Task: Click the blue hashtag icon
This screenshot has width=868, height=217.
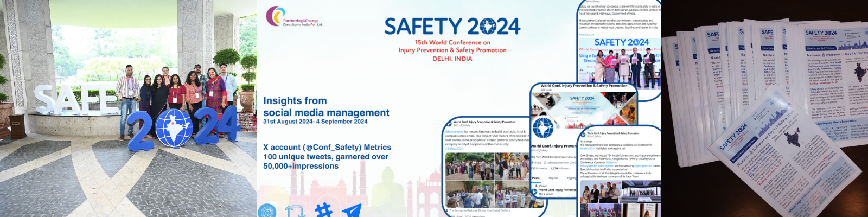Action: coord(324,210)
